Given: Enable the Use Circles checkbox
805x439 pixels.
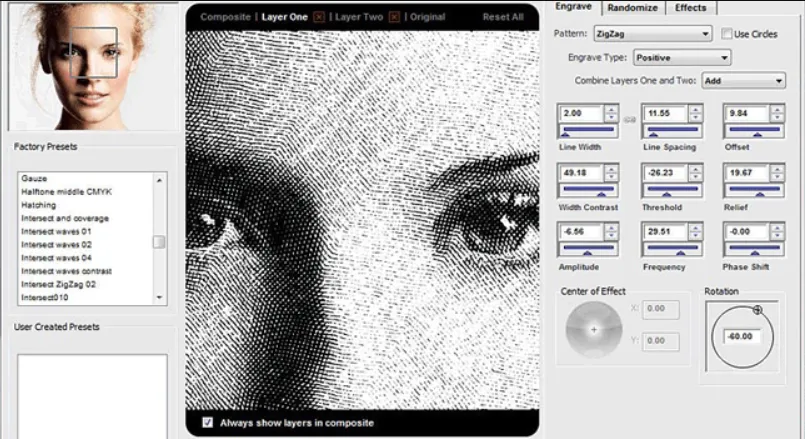Looking at the screenshot, I should (x=727, y=34).
